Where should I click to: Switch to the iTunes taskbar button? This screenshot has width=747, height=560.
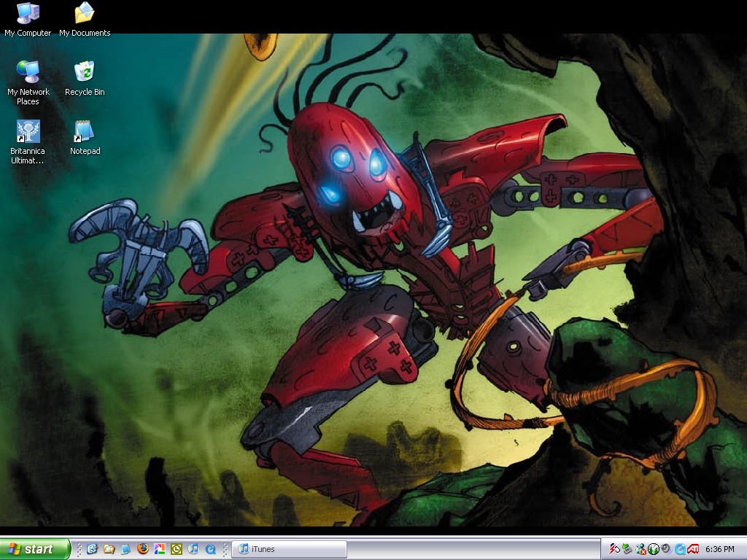point(289,549)
